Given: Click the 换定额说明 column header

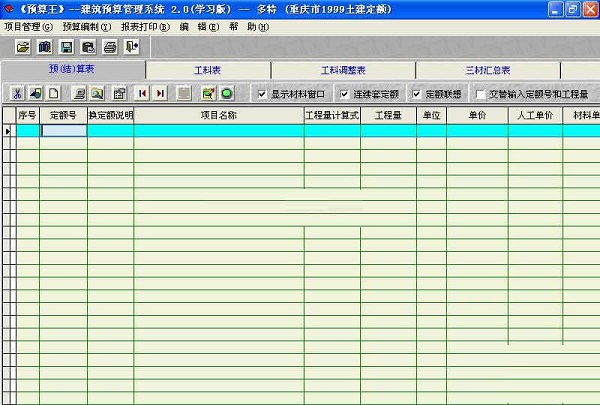Looking at the screenshot, I should 111,115.
